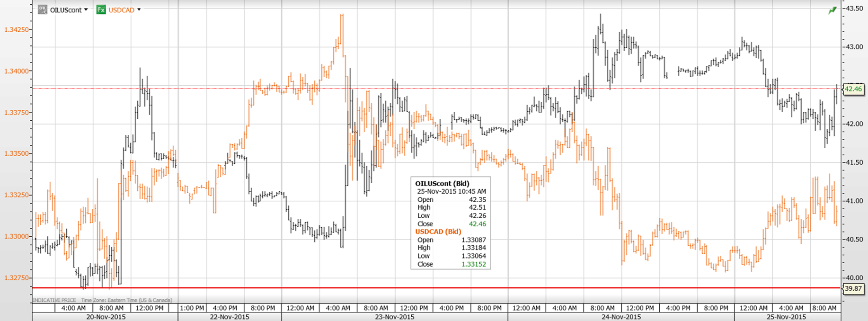Click the 42.46 current price tag
This screenshot has width=868, height=321.
853,89
